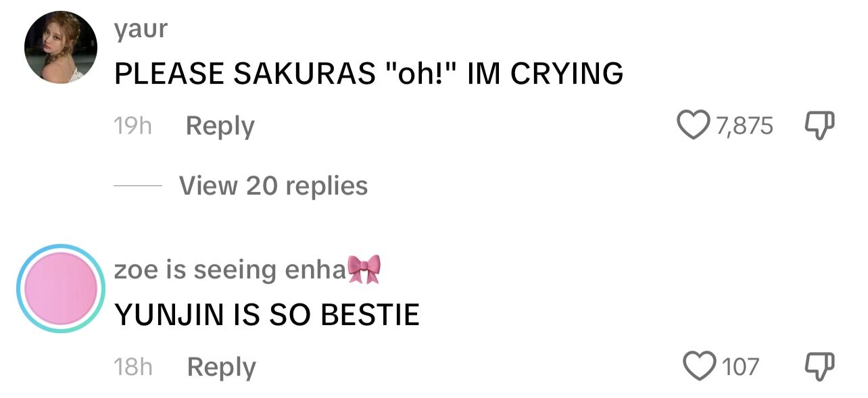Click the 107 like count

741,367
